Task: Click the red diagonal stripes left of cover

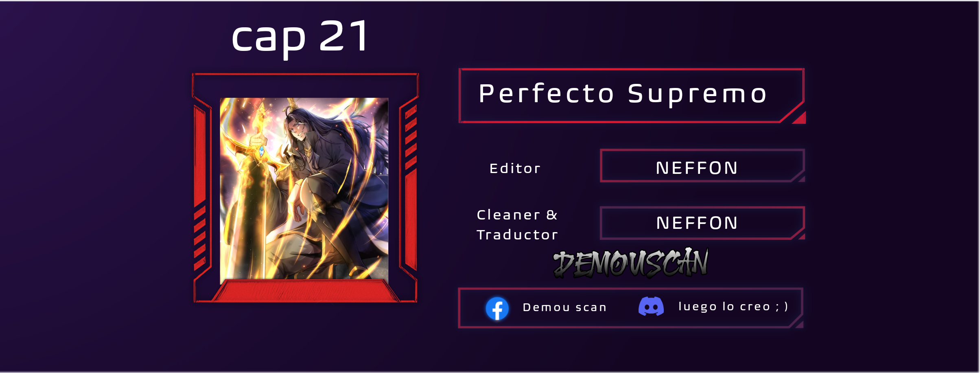Action: tap(199, 238)
